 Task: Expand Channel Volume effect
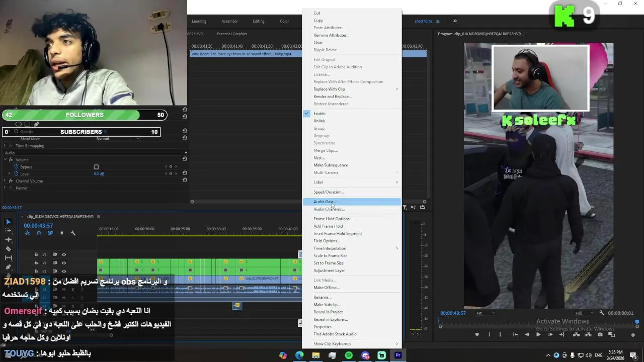click(5, 180)
